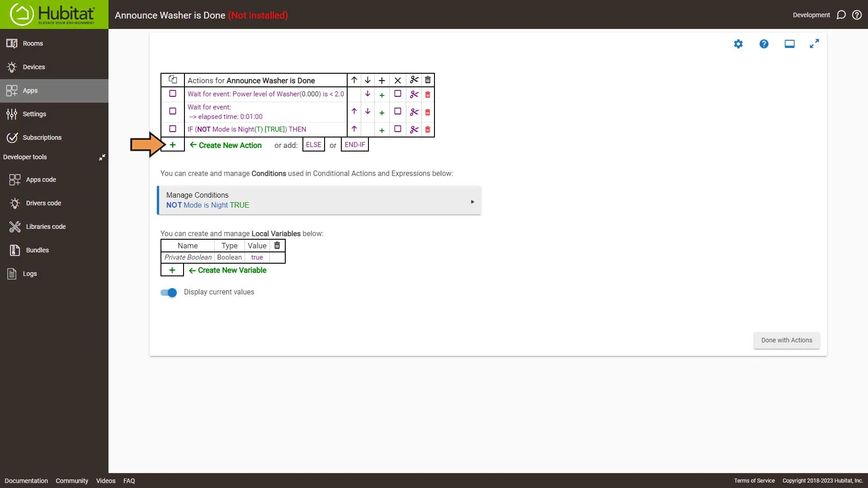Image resolution: width=868 pixels, height=488 pixels.
Task: Click the Hubitat logo
Action: tap(53, 14)
